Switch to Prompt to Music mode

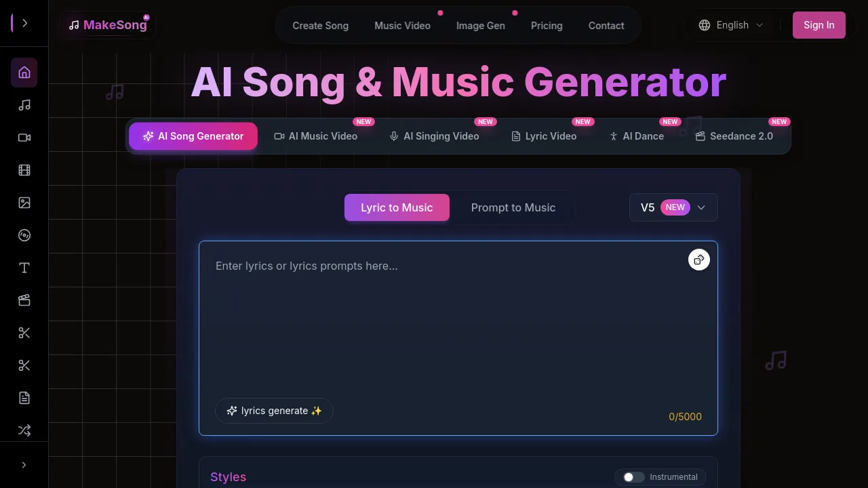tap(513, 207)
